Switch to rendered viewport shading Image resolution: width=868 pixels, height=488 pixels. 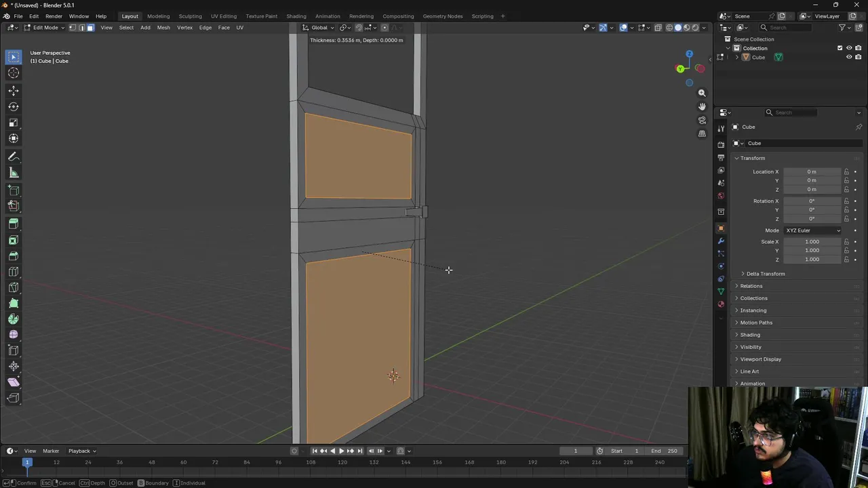pyautogui.click(x=694, y=28)
